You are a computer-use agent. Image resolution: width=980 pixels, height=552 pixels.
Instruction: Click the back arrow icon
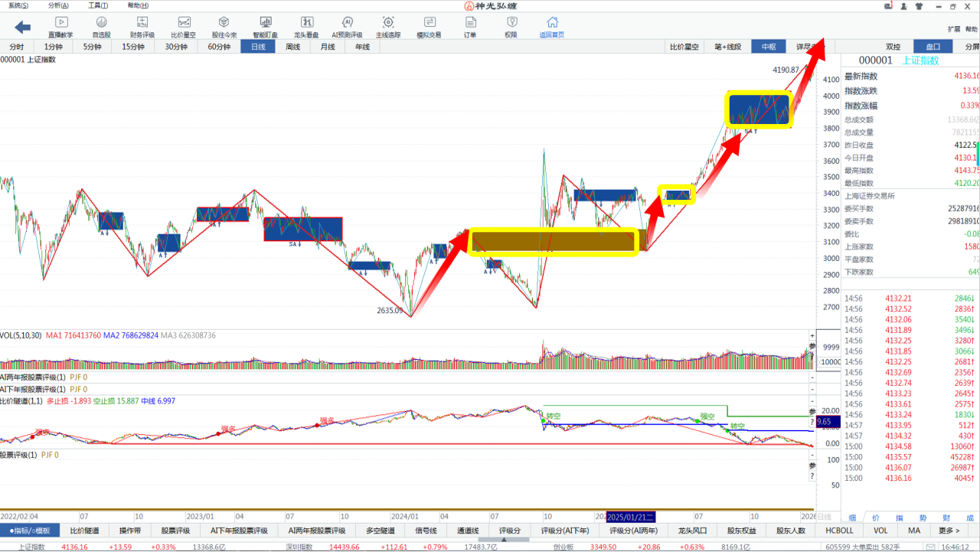coord(23,28)
